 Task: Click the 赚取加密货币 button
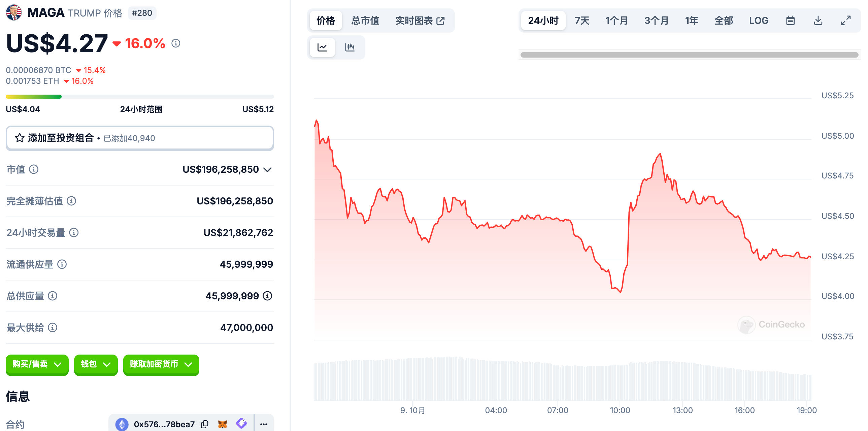pos(161,364)
